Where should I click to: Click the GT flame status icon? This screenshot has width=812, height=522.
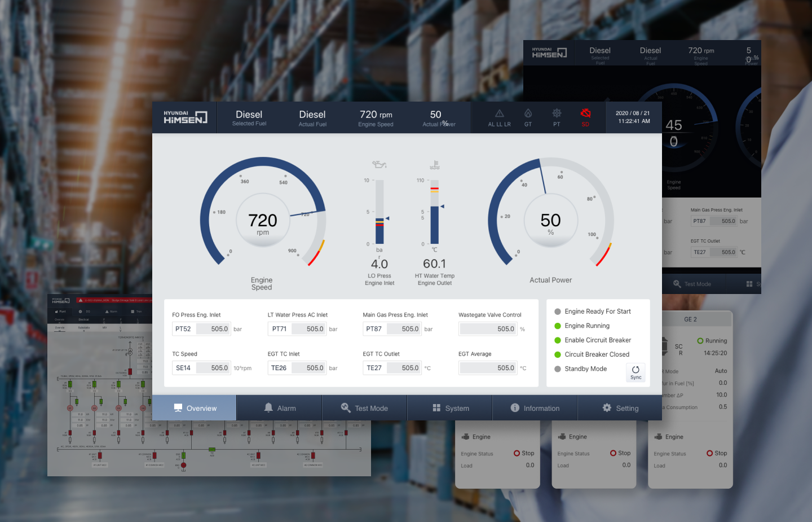[x=528, y=113]
